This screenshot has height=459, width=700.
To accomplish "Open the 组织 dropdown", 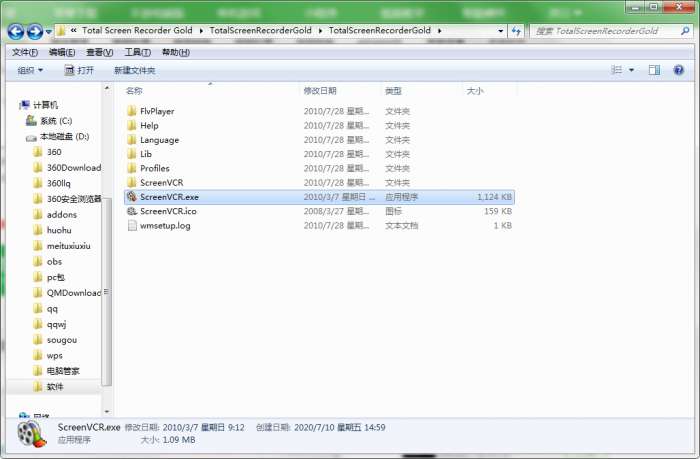I will click(30, 70).
